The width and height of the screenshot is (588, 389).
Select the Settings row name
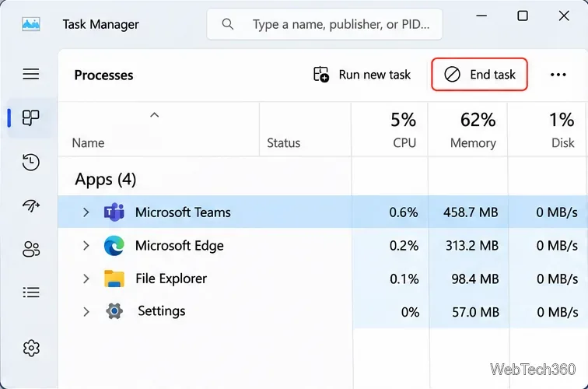point(161,311)
